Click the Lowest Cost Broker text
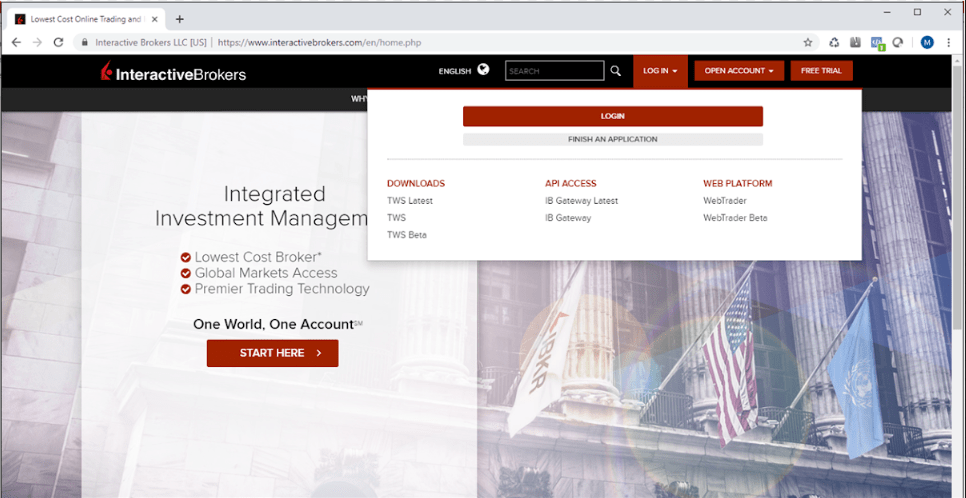The image size is (966, 498). click(x=258, y=258)
